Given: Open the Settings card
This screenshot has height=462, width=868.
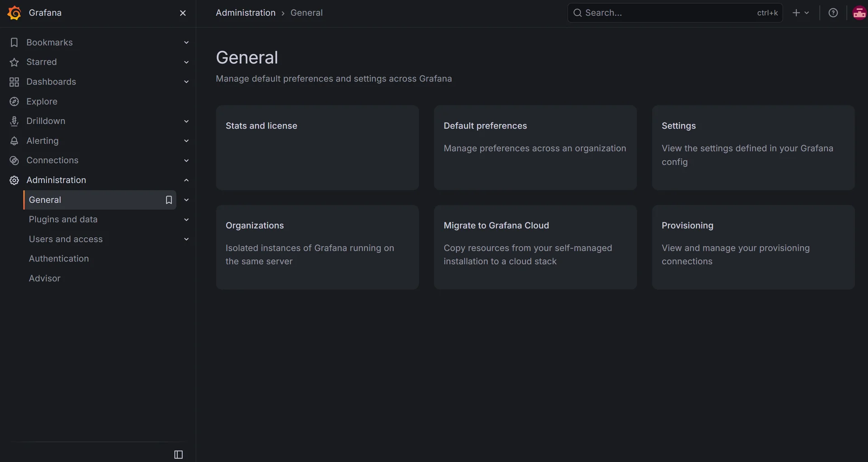Looking at the screenshot, I should pos(753,148).
